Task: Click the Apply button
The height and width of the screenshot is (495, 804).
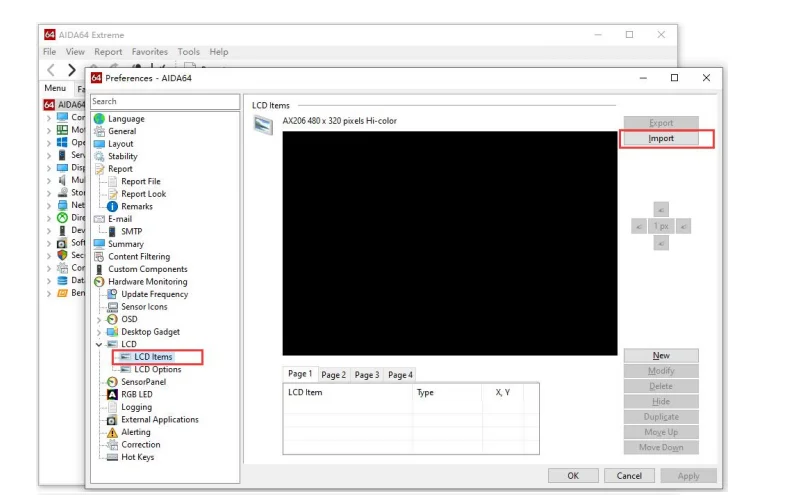Action: pos(688,476)
